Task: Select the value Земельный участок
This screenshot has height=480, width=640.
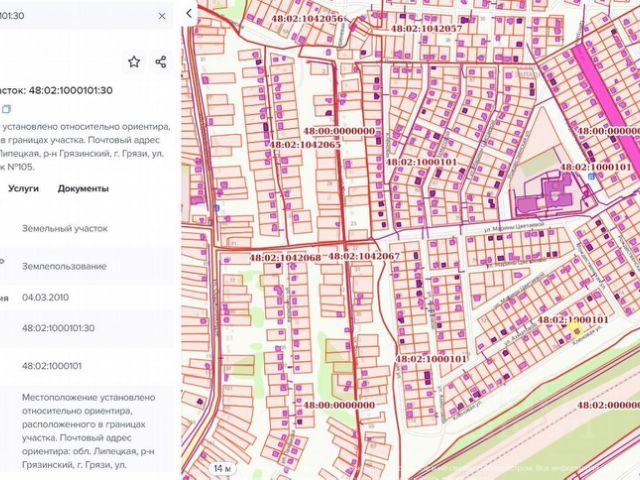Action: [x=65, y=229]
